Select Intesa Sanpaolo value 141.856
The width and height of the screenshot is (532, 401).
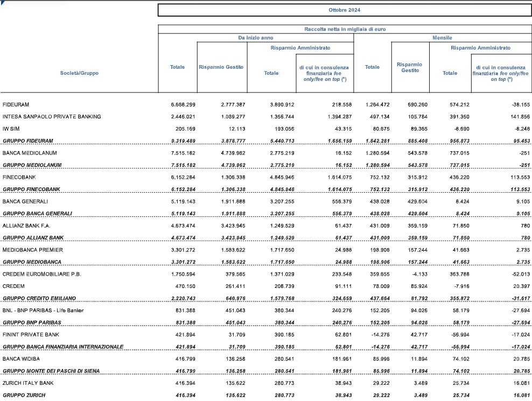520,117
